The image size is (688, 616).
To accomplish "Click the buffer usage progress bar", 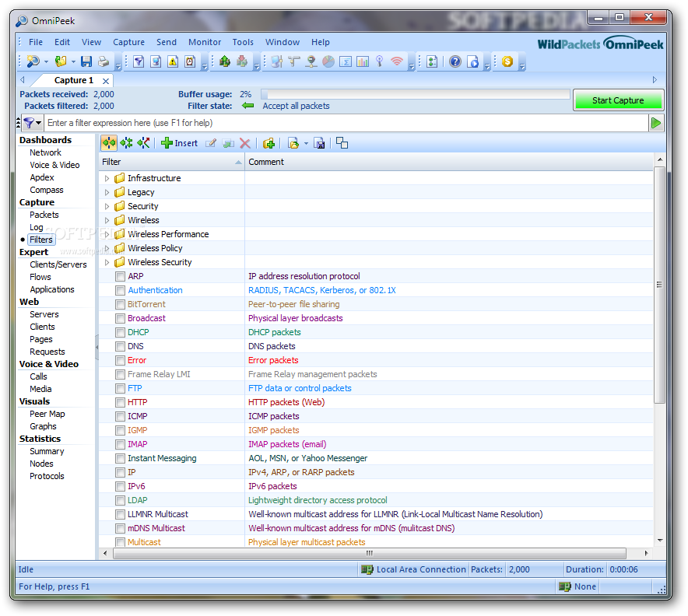I will [415, 94].
